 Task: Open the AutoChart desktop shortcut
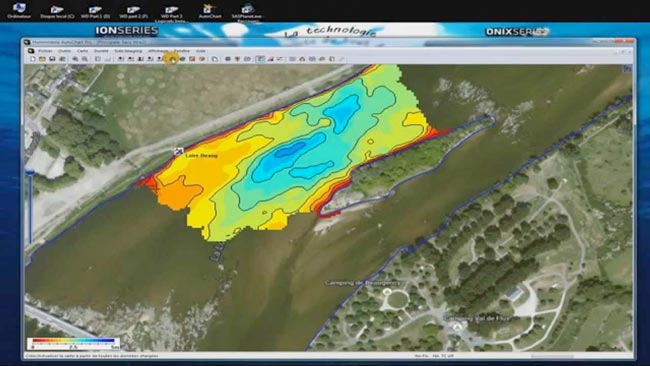210,11
